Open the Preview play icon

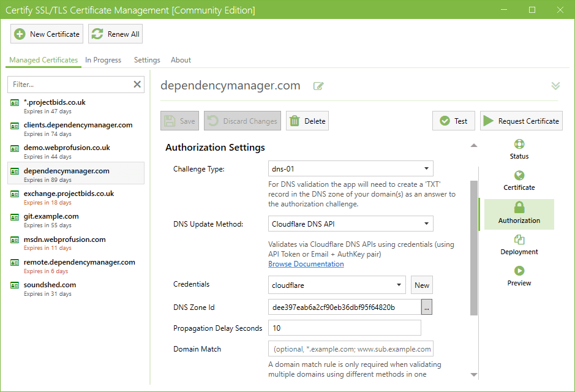[519, 271]
